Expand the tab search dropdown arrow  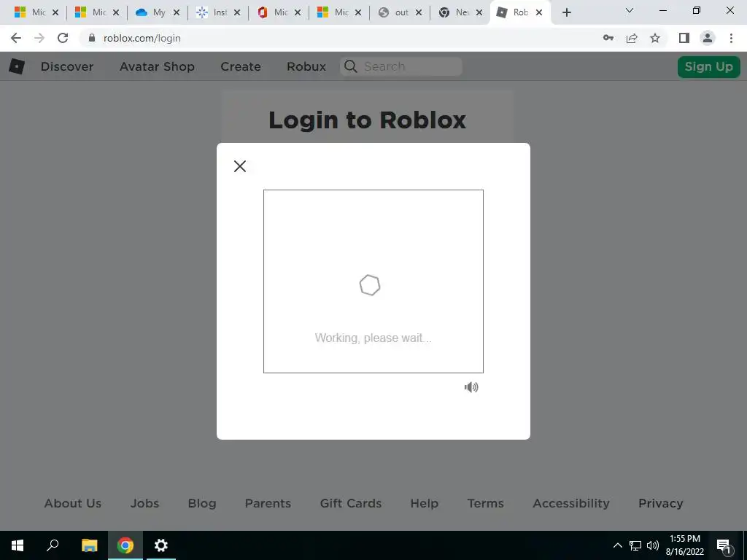click(x=630, y=10)
